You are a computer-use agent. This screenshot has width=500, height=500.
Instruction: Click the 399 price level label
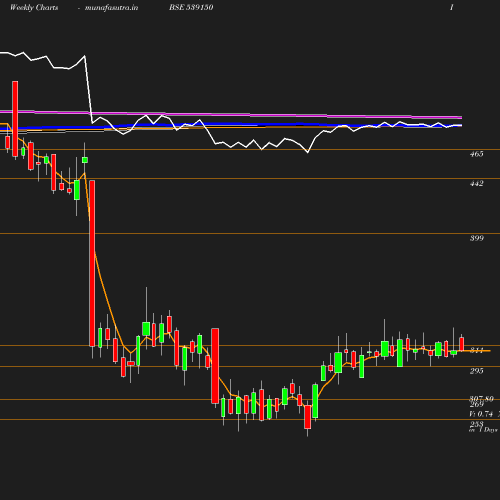[477, 238]
